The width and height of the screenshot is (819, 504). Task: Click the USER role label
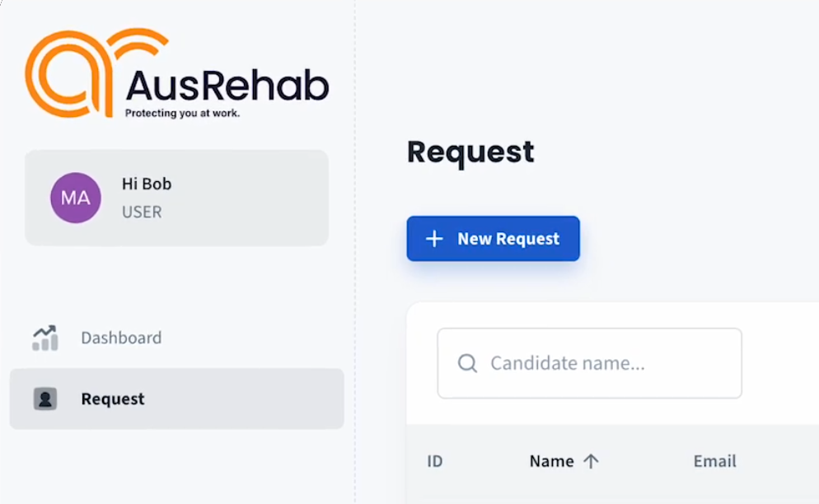click(142, 212)
